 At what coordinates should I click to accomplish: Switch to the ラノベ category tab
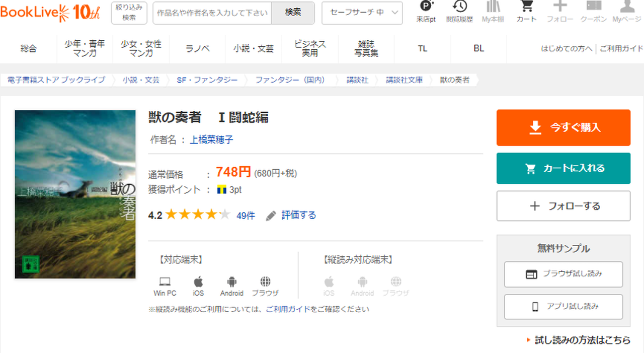(x=197, y=48)
